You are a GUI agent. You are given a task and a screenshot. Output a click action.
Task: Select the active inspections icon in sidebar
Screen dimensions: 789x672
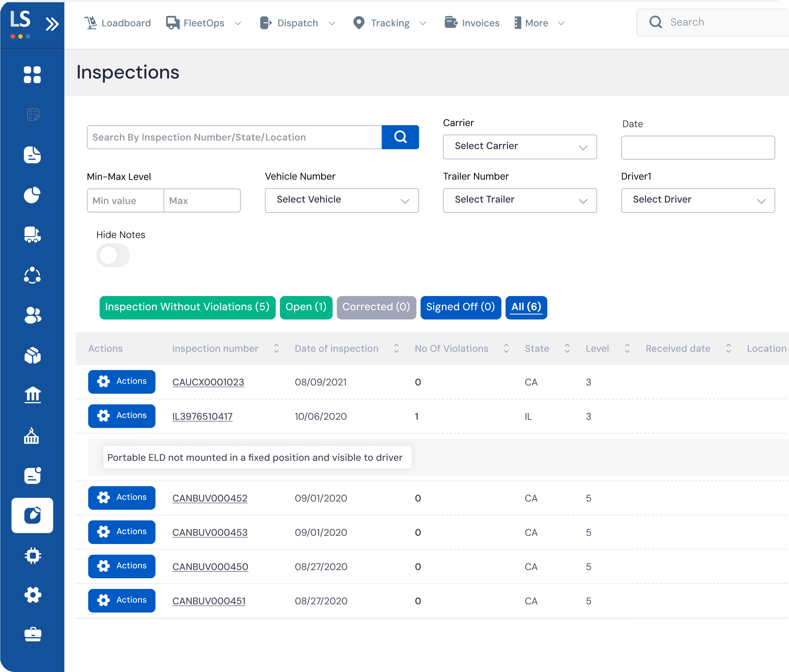32,515
